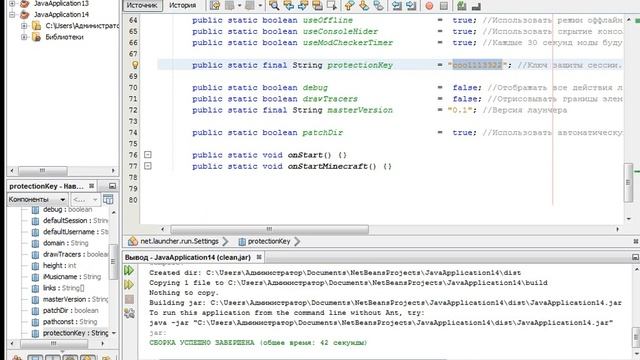Expand the onStart() code fold
This screenshot has height=360, width=640.
click(148, 155)
